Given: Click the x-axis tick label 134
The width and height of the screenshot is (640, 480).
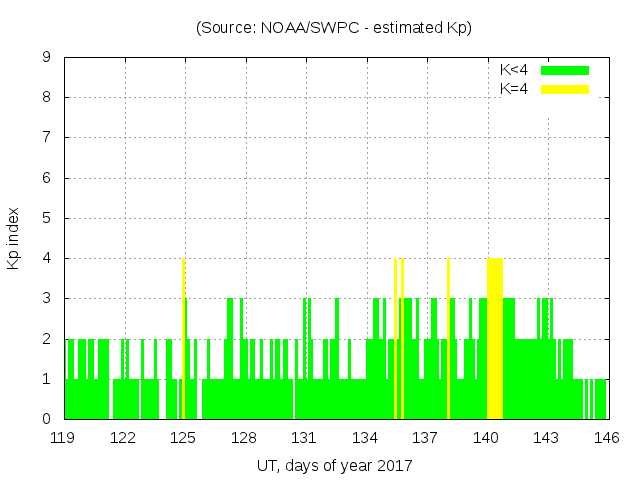Looking at the screenshot, I should 365,438.
